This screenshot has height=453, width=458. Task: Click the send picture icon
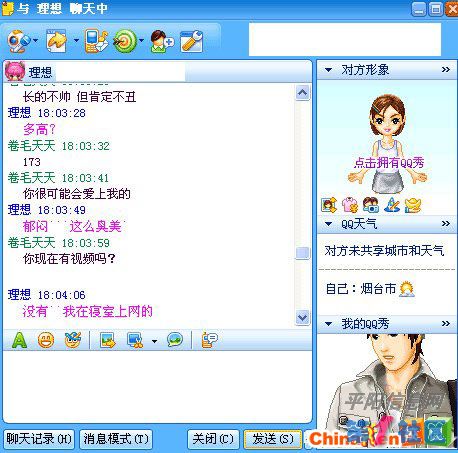[108, 340]
